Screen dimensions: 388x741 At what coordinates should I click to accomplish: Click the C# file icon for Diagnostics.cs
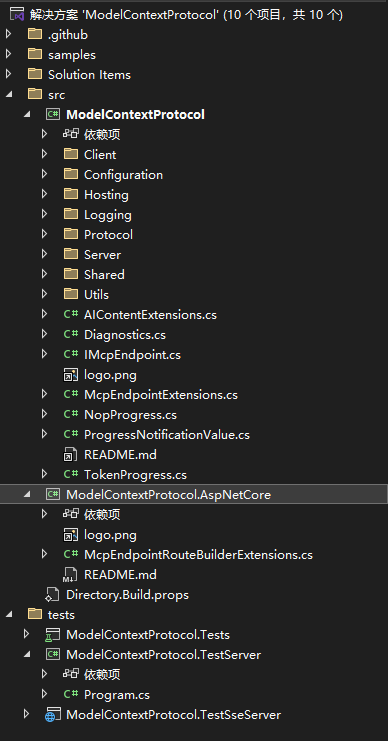[x=70, y=335]
